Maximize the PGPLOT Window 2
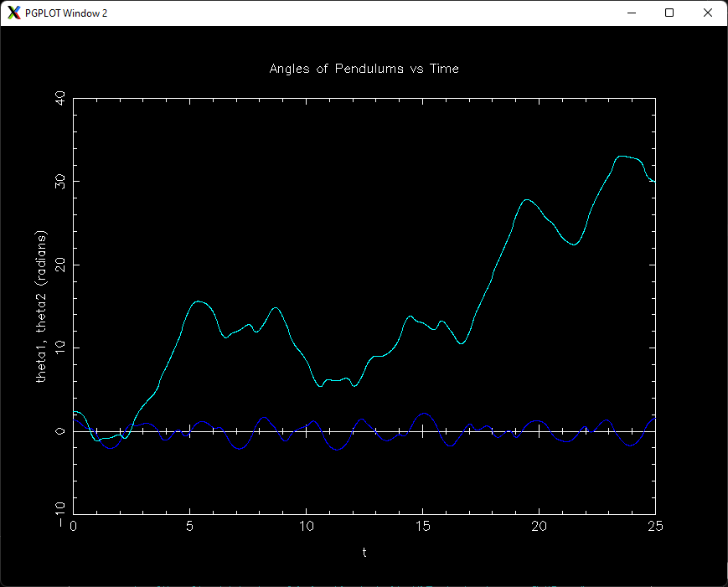The image size is (728, 587). tap(669, 13)
